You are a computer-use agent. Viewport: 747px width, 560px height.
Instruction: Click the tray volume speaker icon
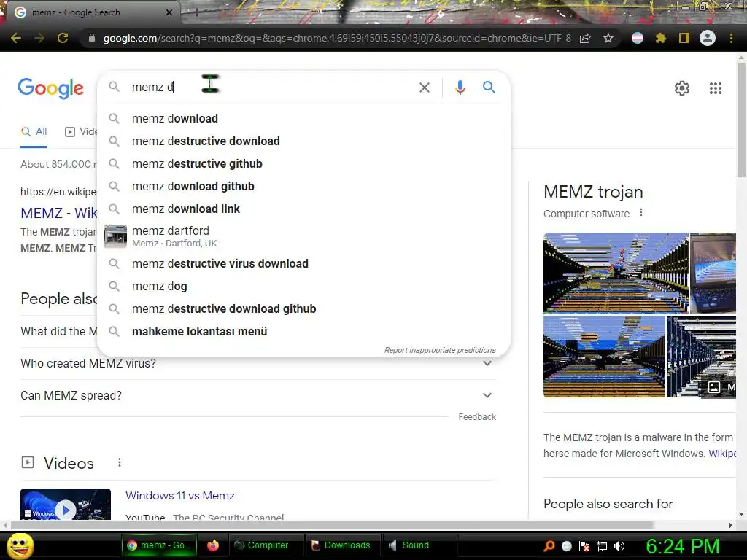(619, 546)
